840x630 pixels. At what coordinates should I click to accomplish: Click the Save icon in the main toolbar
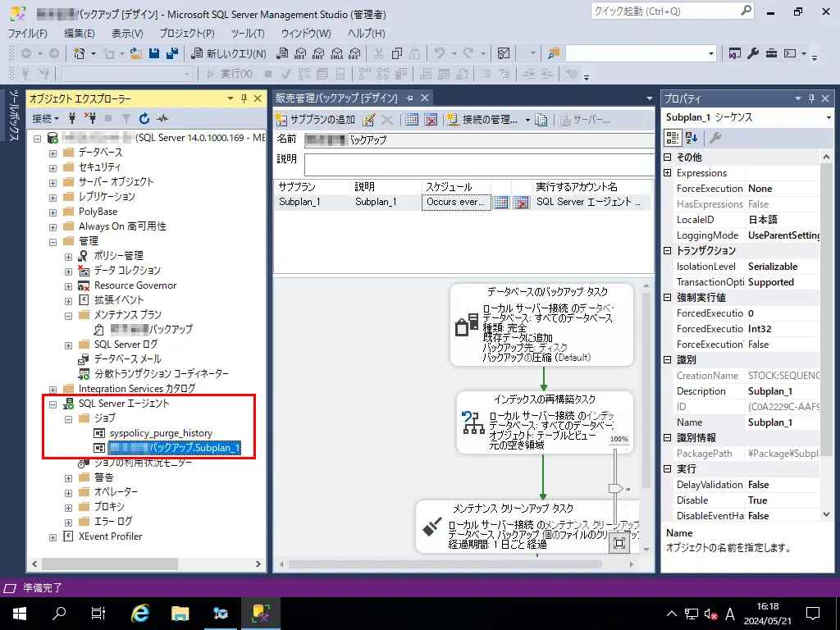point(154,53)
